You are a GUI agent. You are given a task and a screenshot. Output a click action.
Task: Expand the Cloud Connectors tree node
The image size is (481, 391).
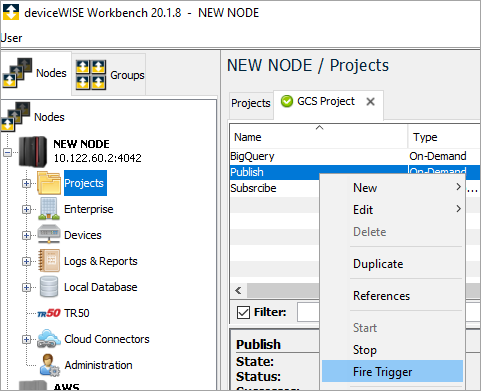click(26, 339)
